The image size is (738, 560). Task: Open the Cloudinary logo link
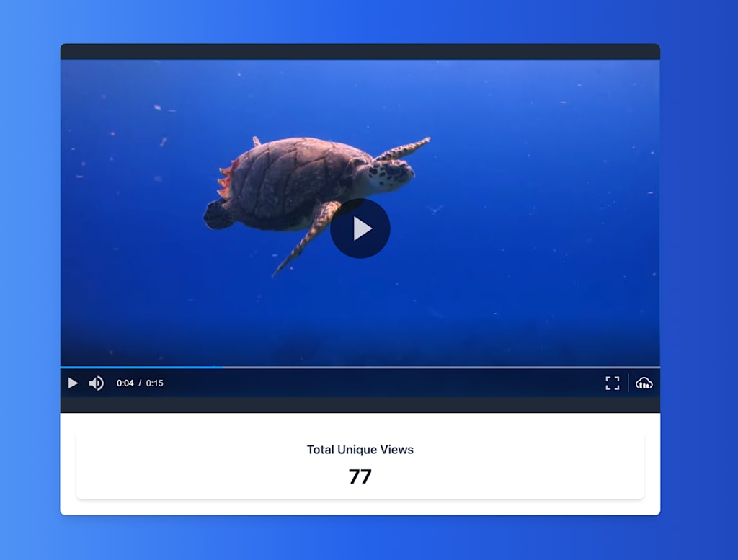pyautogui.click(x=644, y=383)
